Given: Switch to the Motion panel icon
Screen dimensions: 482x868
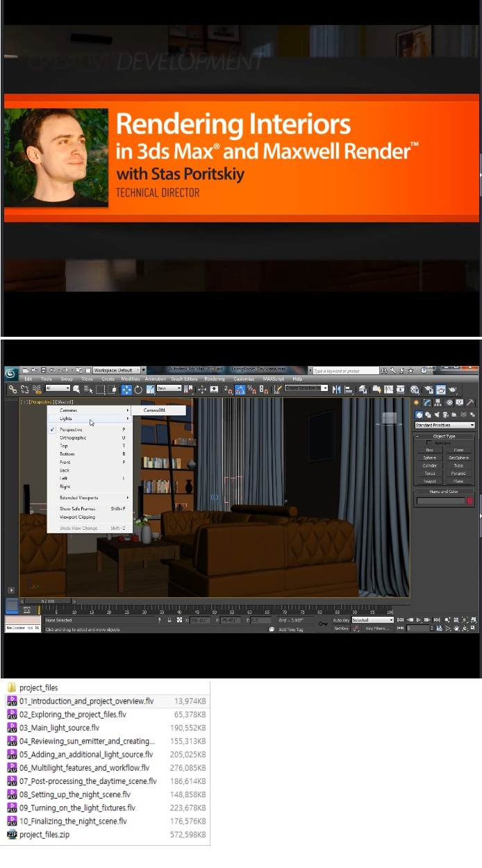Looking at the screenshot, I should pyautogui.click(x=449, y=402).
